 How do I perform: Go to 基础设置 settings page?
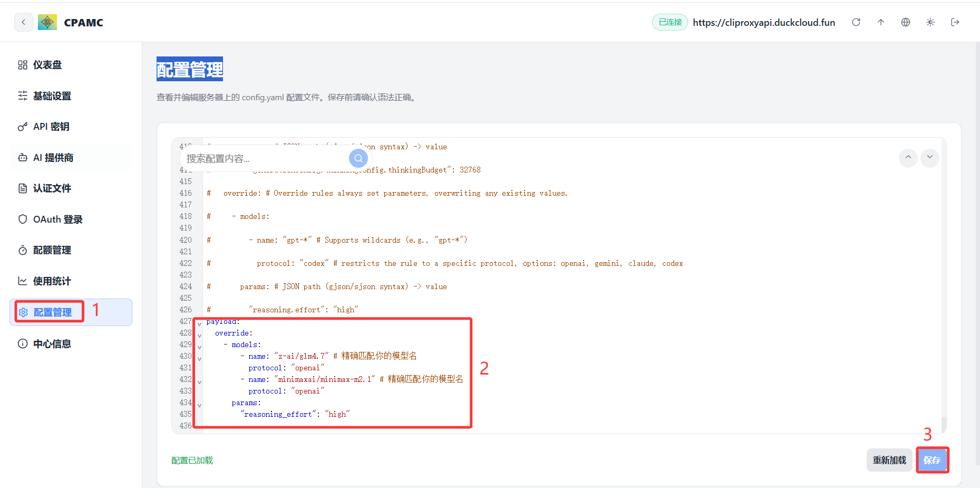(x=71, y=96)
